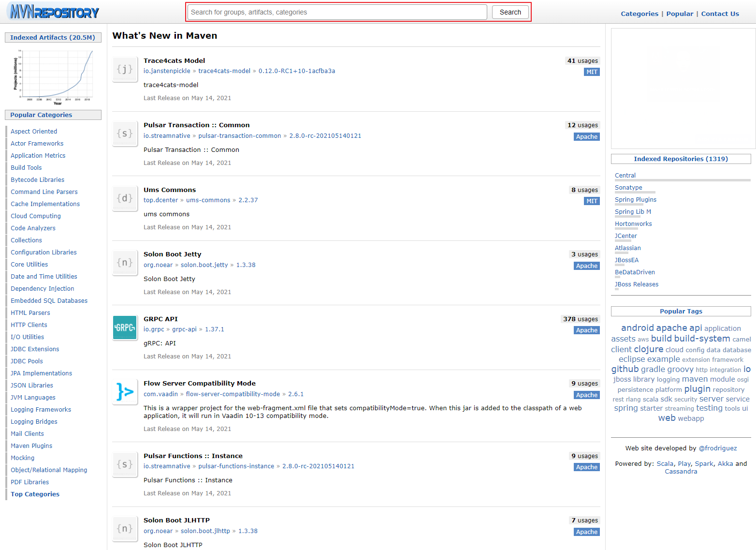Select the android tag
Screen dimensions: 756x550
click(638, 328)
